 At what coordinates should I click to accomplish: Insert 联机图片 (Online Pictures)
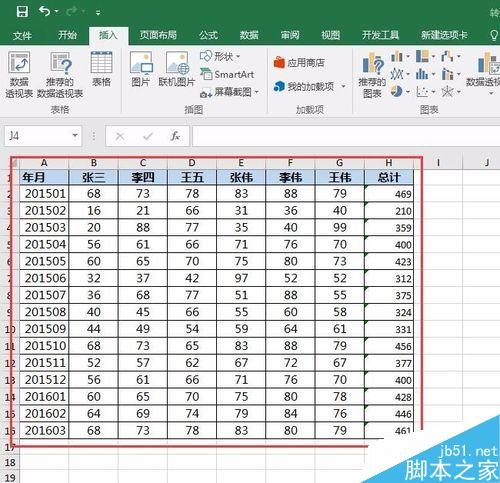(177, 69)
